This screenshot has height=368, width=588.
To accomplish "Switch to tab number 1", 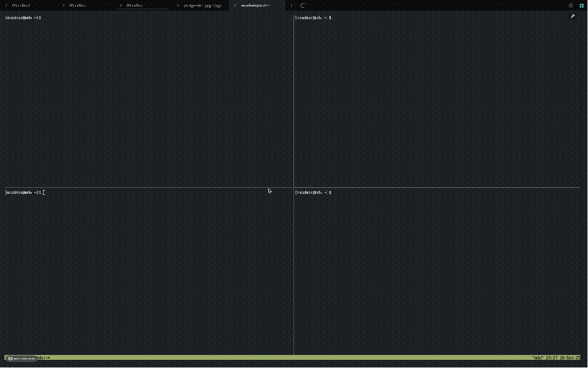I will click(28, 5).
